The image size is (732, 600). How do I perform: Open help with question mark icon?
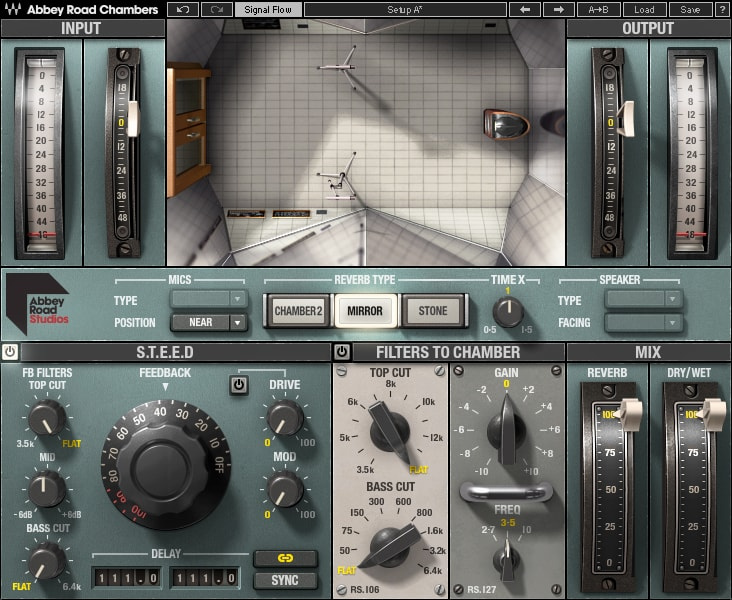tap(721, 10)
